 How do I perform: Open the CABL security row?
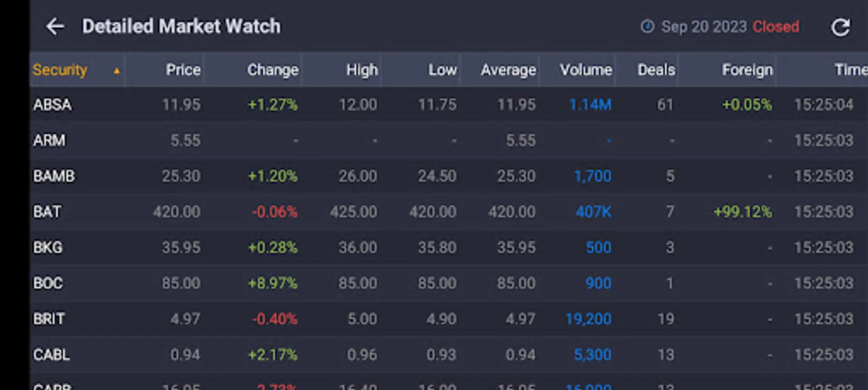click(x=52, y=355)
